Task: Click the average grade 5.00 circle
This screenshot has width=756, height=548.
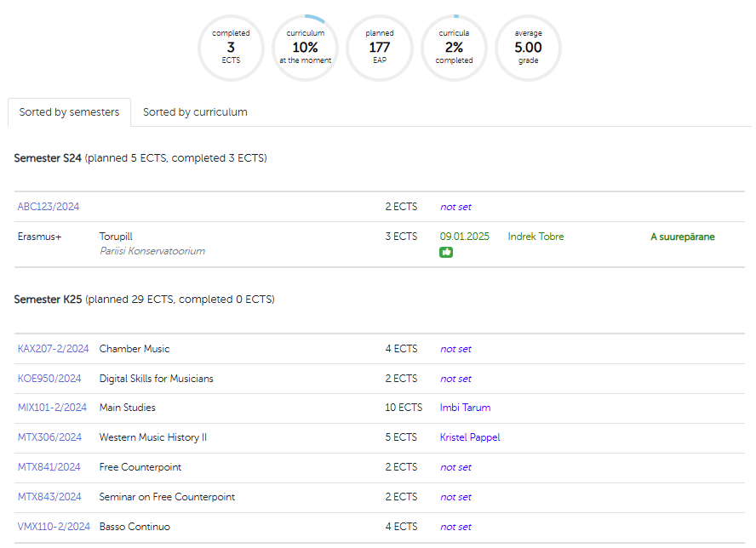Action: [528, 48]
